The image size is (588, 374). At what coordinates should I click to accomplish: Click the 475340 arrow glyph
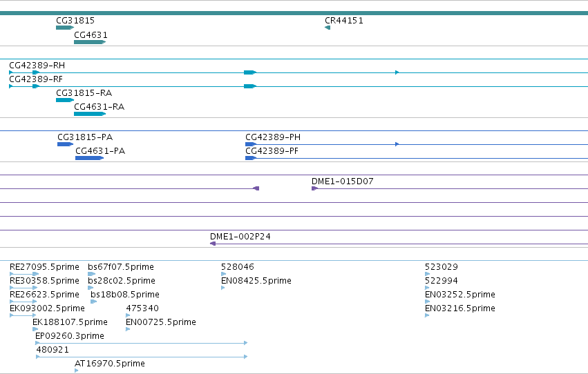tap(128, 315)
